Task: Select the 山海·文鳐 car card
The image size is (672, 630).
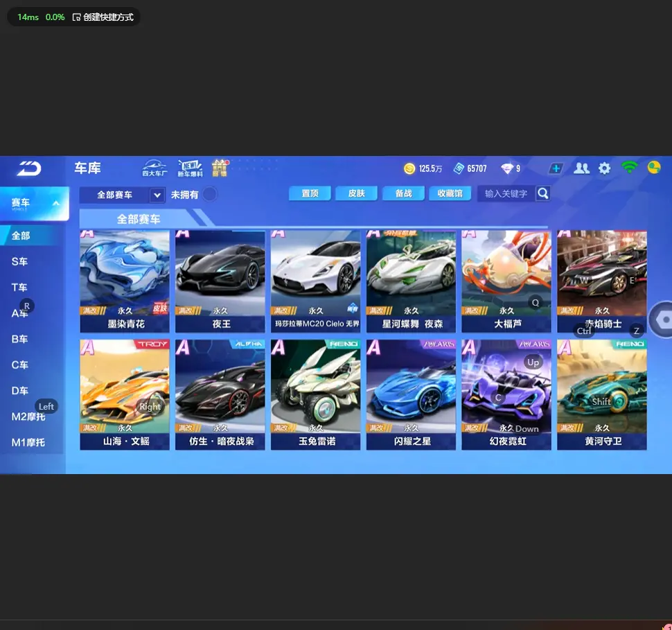Action: click(x=125, y=394)
